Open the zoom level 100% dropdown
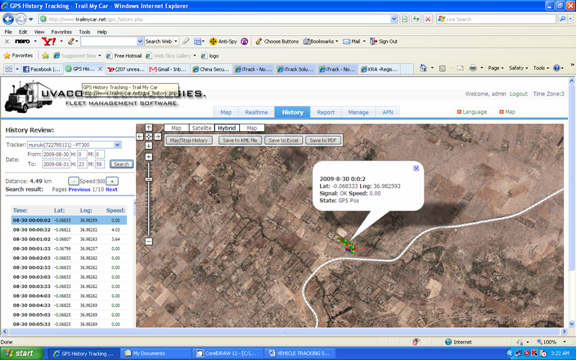 pyautogui.click(x=564, y=342)
